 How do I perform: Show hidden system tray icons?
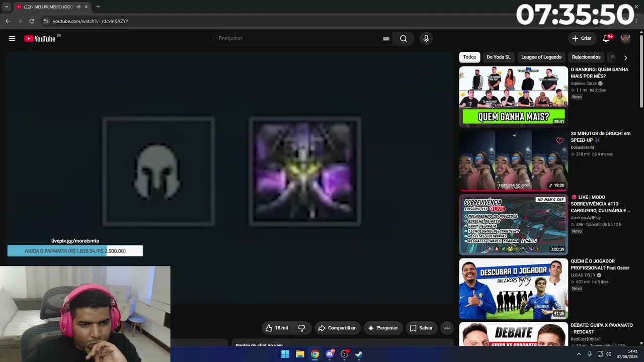point(579,354)
